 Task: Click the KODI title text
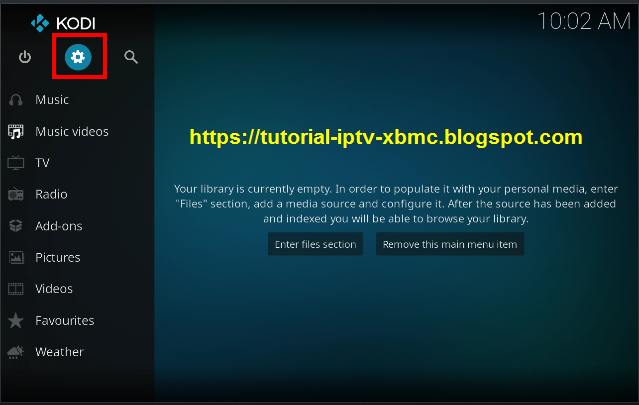76,24
